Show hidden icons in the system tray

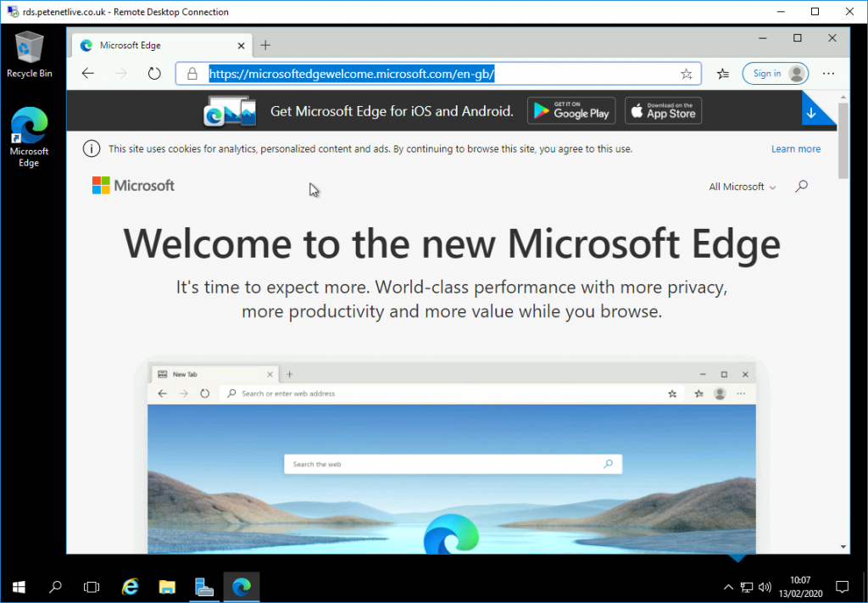[727, 586]
